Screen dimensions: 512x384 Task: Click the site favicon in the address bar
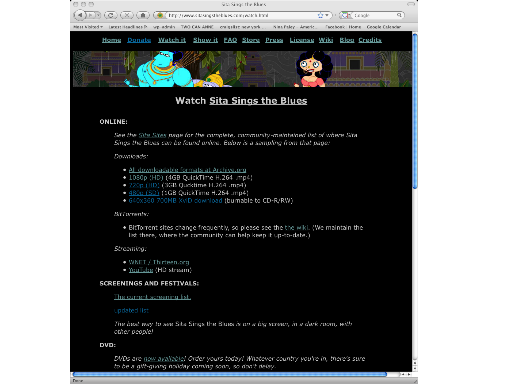(160, 15)
